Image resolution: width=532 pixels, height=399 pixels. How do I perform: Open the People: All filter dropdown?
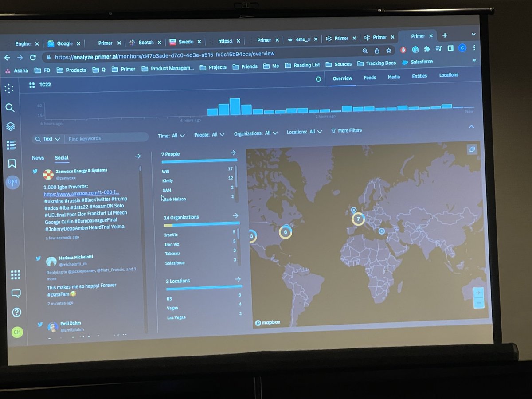click(x=209, y=134)
